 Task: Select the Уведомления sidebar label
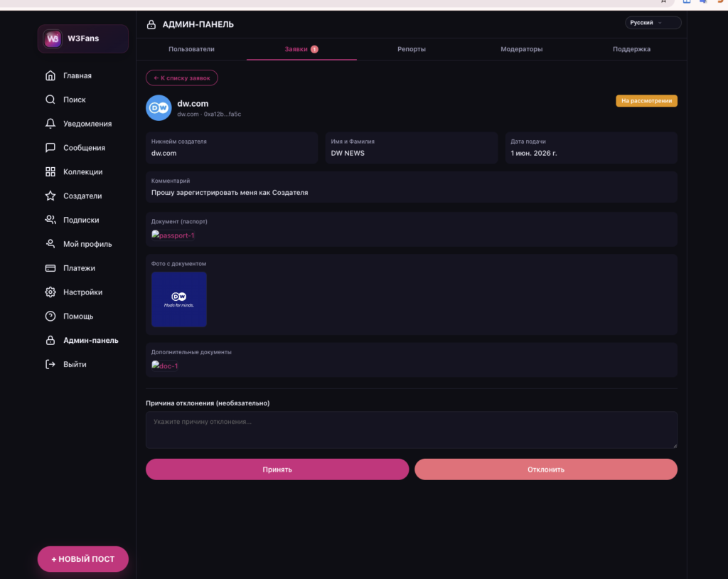[87, 124]
